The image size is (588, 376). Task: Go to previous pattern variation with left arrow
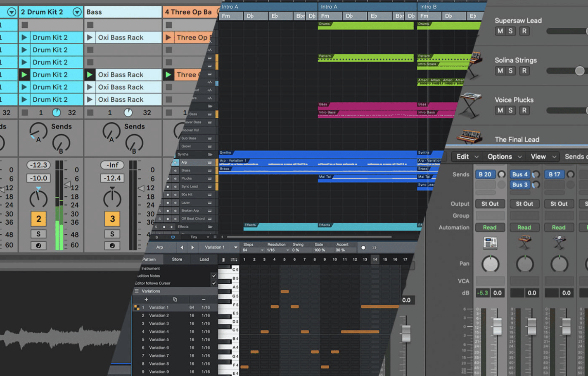(182, 247)
